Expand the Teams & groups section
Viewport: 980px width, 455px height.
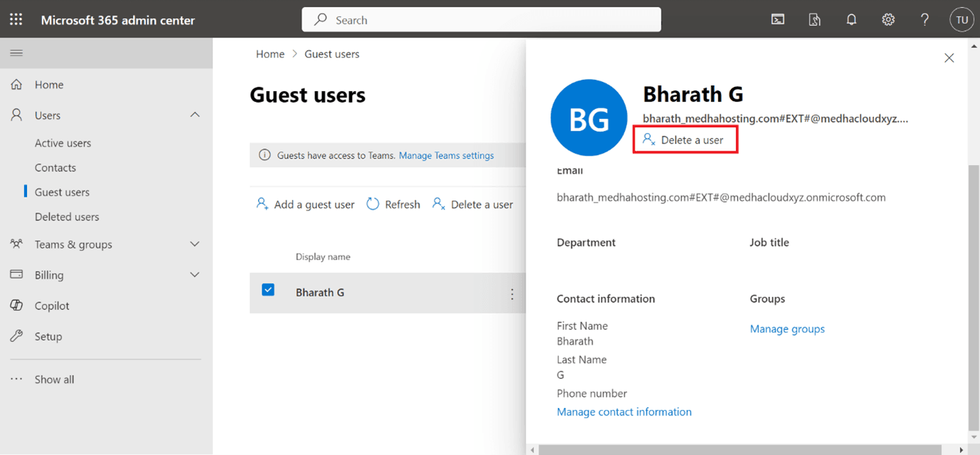tap(194, 244)
